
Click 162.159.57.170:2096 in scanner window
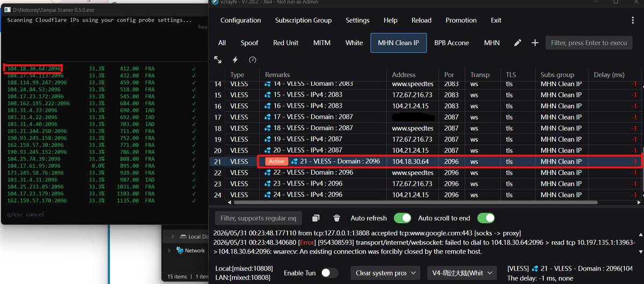(36, 200)
